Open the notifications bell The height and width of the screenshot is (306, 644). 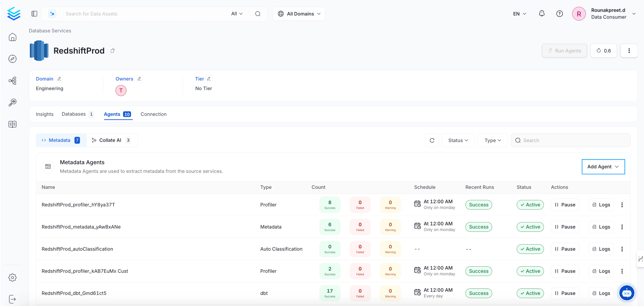point(542,13)
